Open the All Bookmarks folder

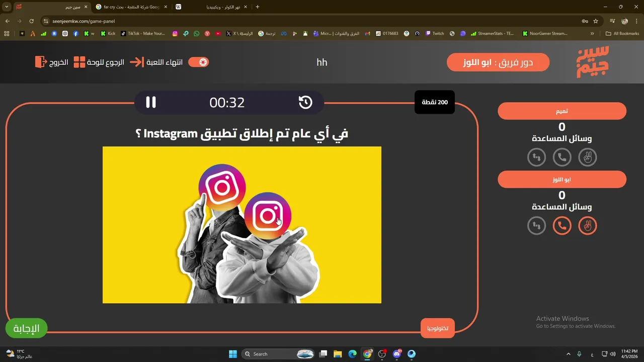[x=622, y=34]
